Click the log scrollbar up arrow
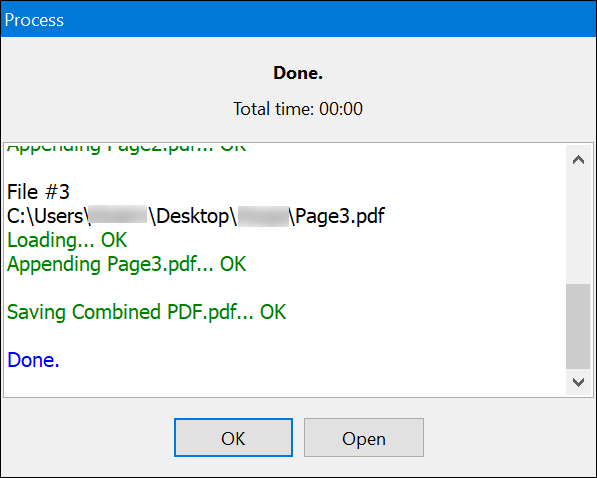Screen dimensions: 597x478 (x=578, y=159)
